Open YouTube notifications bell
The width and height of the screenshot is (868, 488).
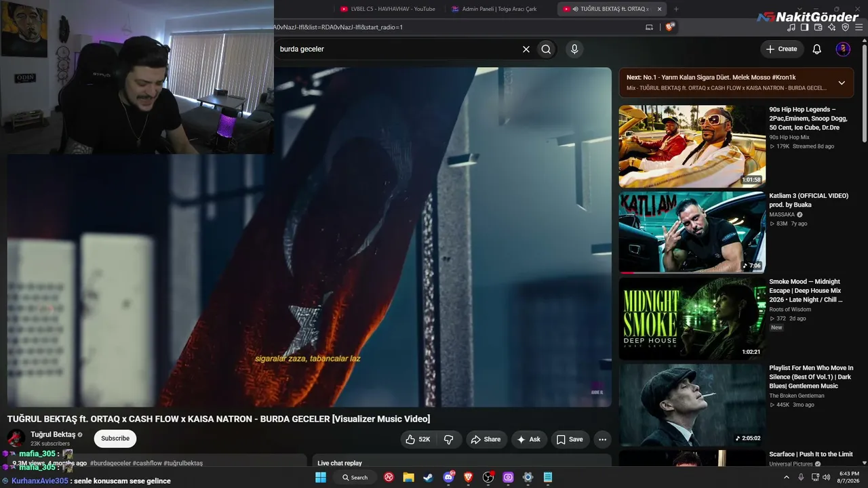817,49
